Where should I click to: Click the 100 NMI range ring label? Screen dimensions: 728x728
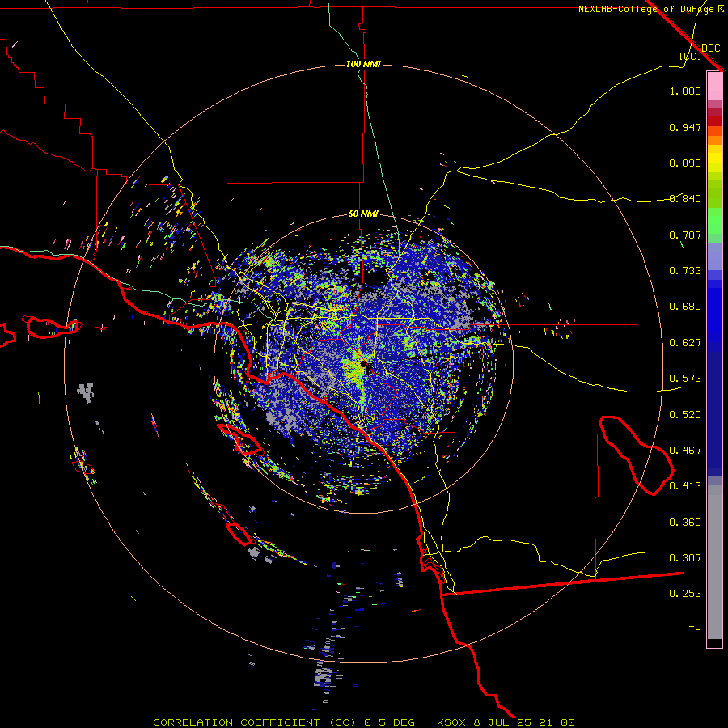[x=363, y=64]
